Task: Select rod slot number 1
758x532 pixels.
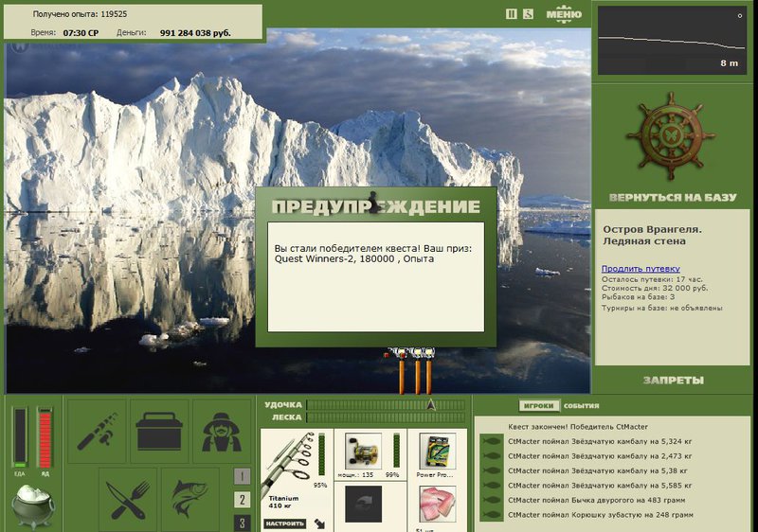Action: coord(242,476)
